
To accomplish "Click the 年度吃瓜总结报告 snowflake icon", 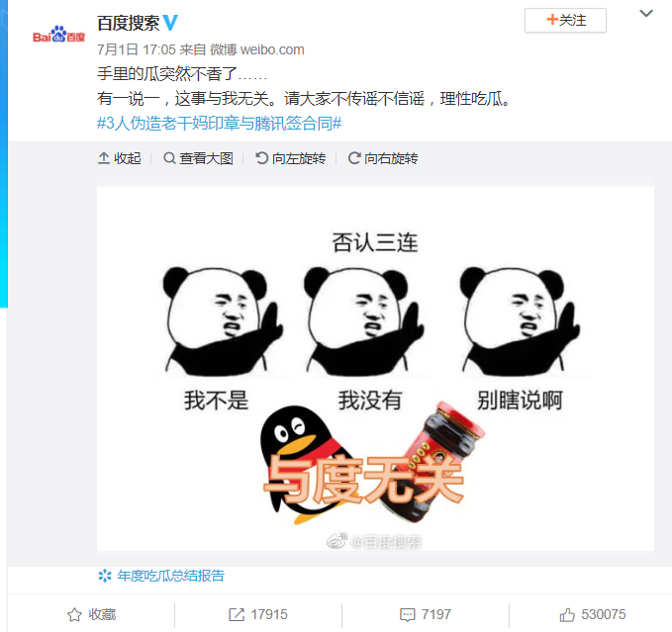I will (105, 576).
